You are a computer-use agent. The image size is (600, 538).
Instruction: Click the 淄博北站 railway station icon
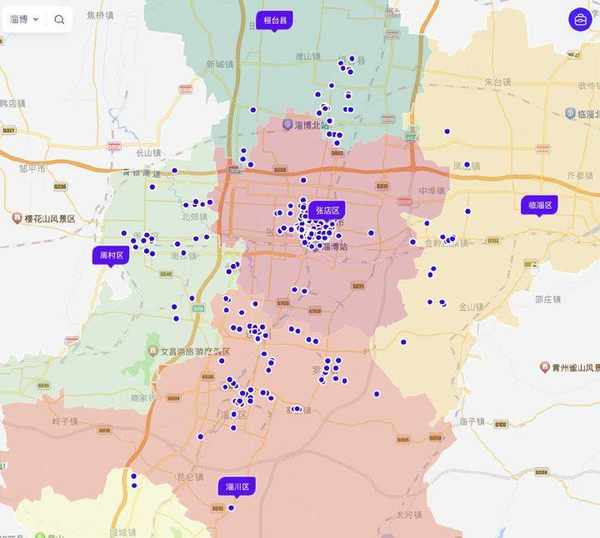[287, 126]
